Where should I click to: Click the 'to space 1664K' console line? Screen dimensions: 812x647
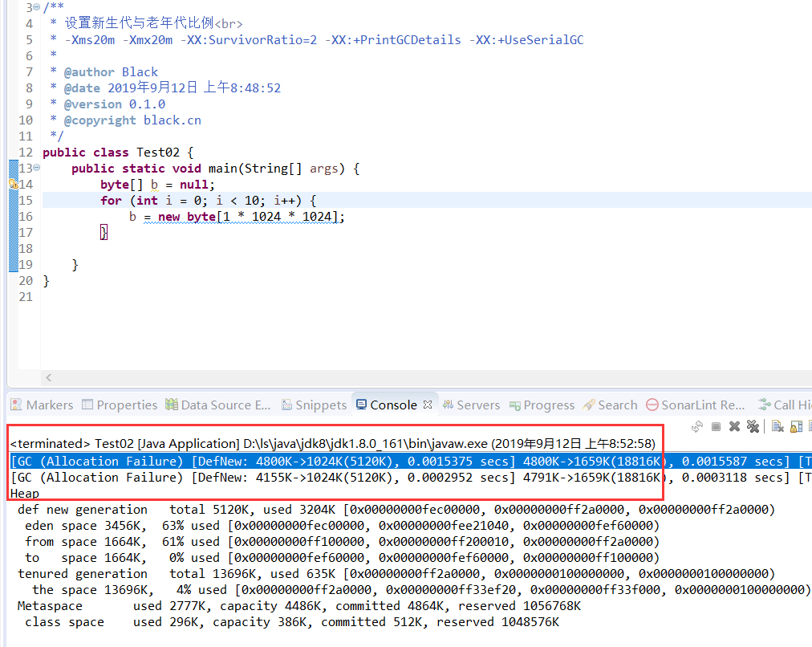coord(342,557)
